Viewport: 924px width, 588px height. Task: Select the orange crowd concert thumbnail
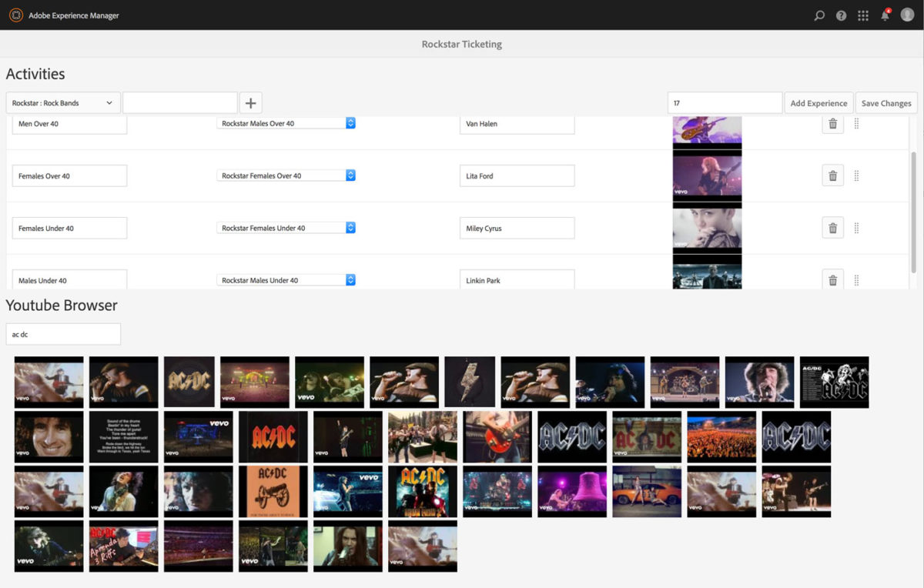[x=721, y=436]
